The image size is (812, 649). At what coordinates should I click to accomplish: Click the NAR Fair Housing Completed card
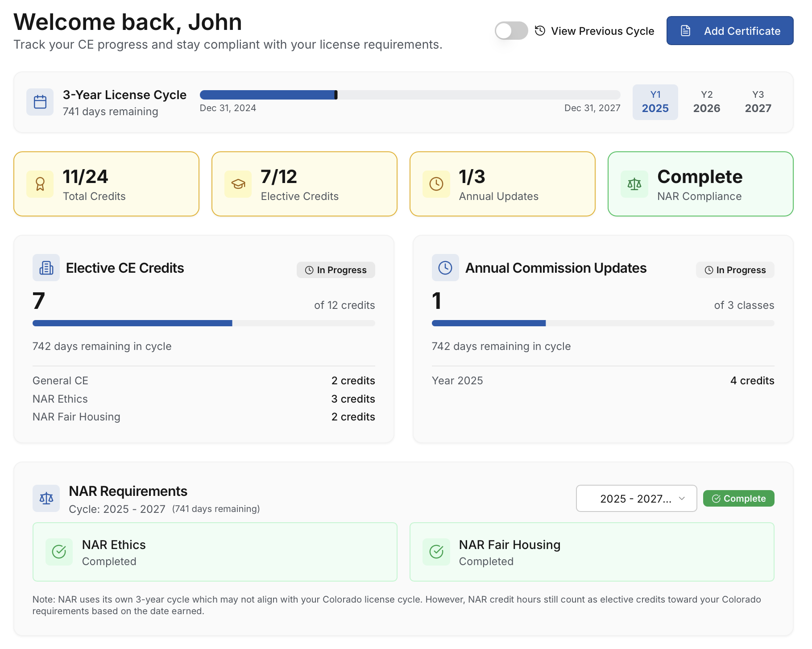coord(592,552)
